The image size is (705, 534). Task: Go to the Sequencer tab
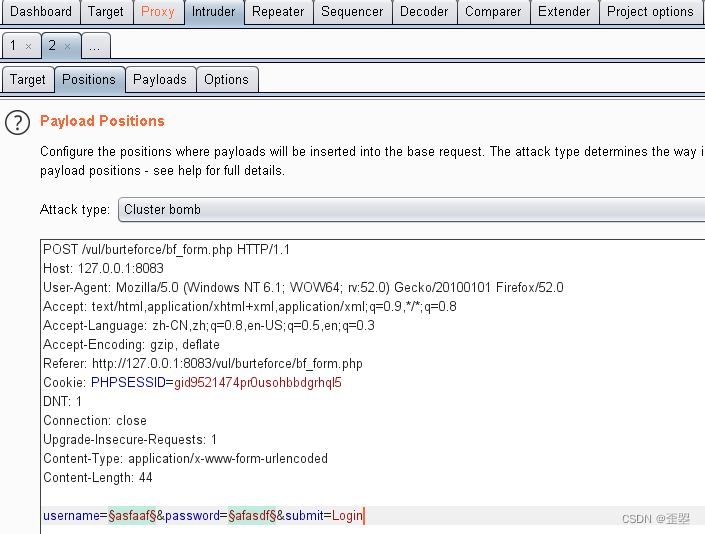tap(352, 12)
